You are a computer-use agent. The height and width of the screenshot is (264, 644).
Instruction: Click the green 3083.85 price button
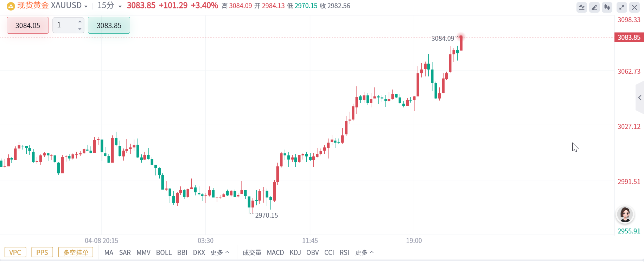pos(109,25)
